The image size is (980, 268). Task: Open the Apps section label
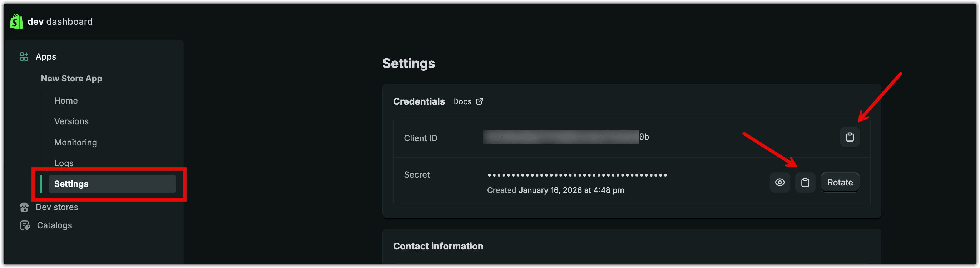tap(46, 57)
